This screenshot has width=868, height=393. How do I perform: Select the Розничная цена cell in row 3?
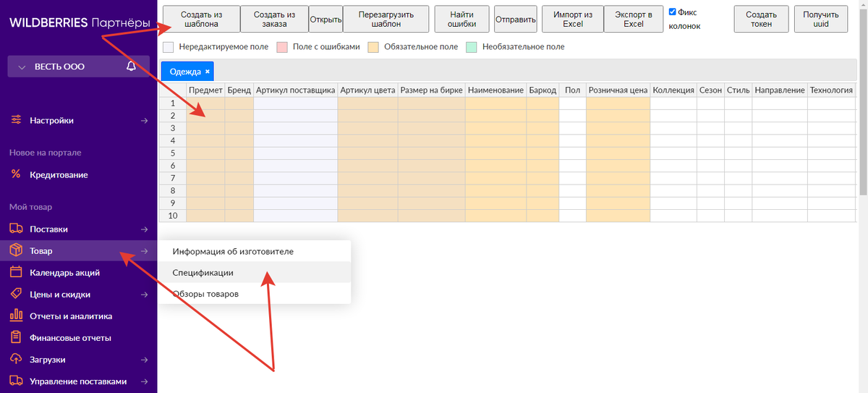[x=618, y=128]
